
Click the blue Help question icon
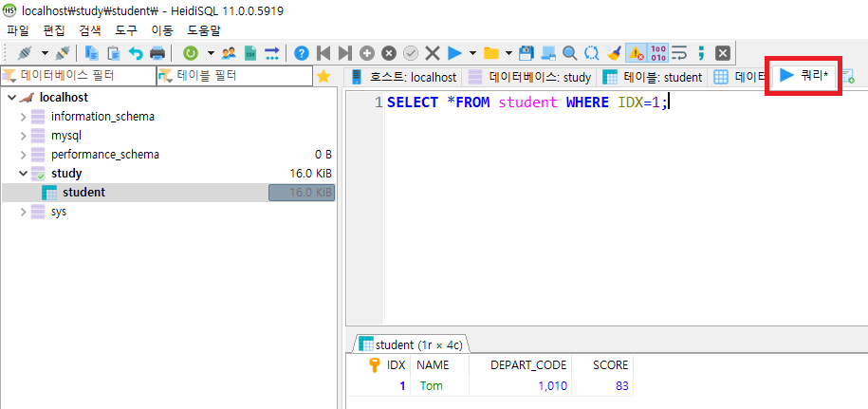point(301,53)
